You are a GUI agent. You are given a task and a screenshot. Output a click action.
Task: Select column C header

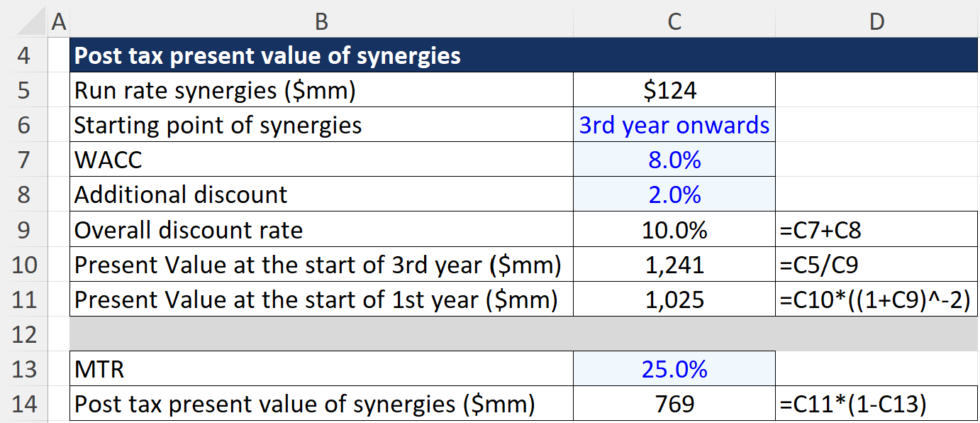[674, 21]
